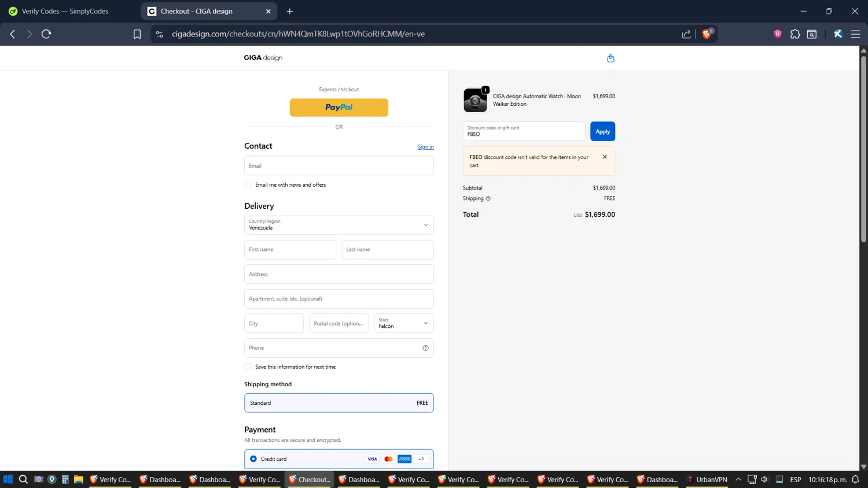Apply the discount code
This screenshot has width=868, height=488.
pyautogui.click(x=602, y=131)
